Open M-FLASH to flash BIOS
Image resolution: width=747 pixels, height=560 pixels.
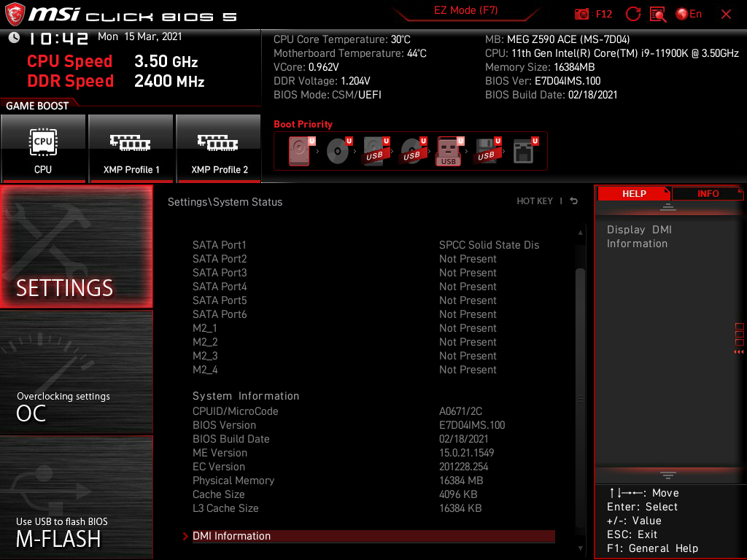pos(76,497)
